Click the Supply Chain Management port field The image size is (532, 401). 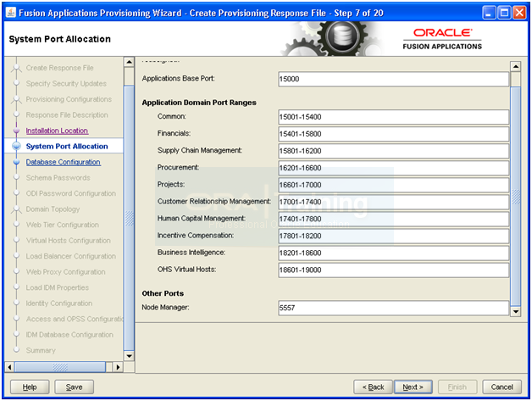[x=393, y=151]
